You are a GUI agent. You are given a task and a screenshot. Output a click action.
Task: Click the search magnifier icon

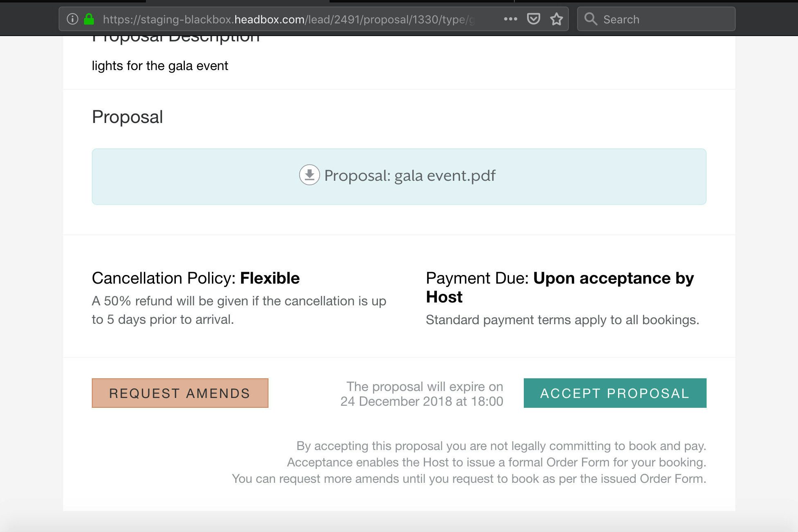point(590,19)
